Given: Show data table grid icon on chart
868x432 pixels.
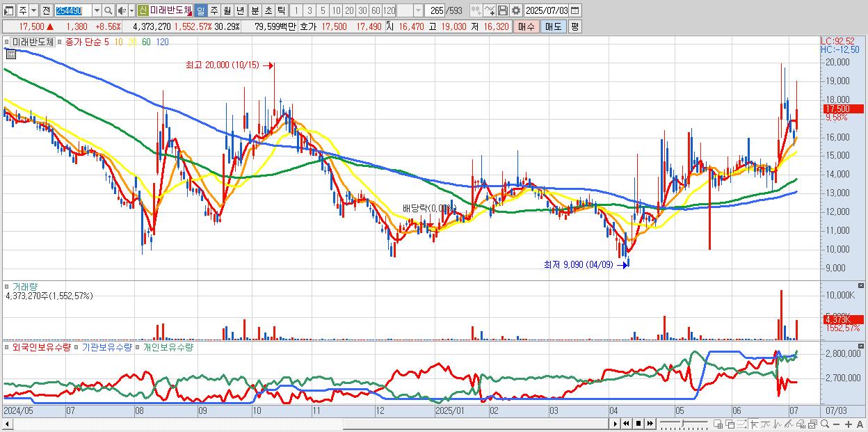Looking at the screenshot, I should tap(11, 54).
